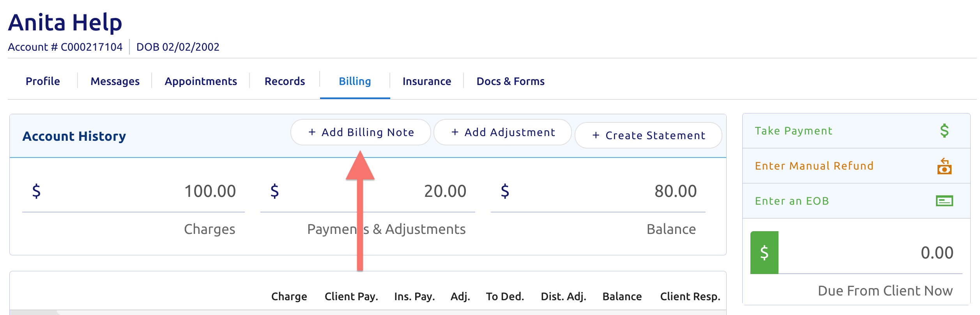The image size is (980, 315).
Task: Click the Enter an EOB link
Action: [x=792, y=201]
